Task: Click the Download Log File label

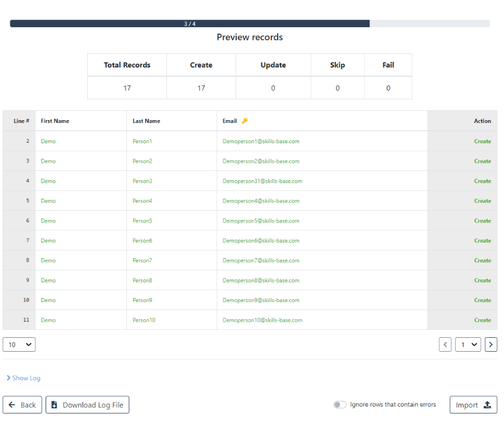Action: 93,405
